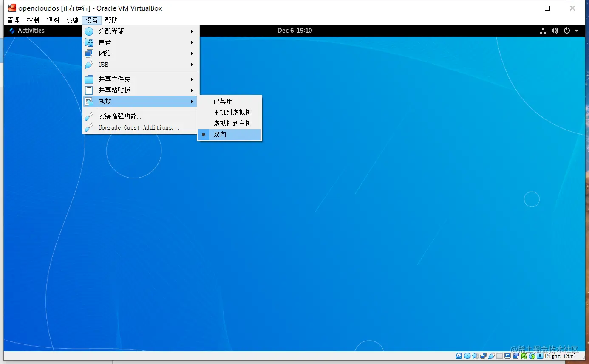Select the 主机到虚拟机 drag-and-drop option
Image resolution: width=589 pixels, height=364 pixels.
pyautogui.click(x=229, y=113)
